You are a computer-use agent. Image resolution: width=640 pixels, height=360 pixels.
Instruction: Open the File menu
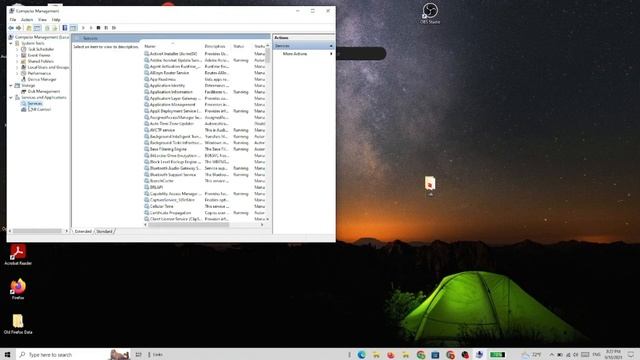pyautogui.click(x=13, y=20)
